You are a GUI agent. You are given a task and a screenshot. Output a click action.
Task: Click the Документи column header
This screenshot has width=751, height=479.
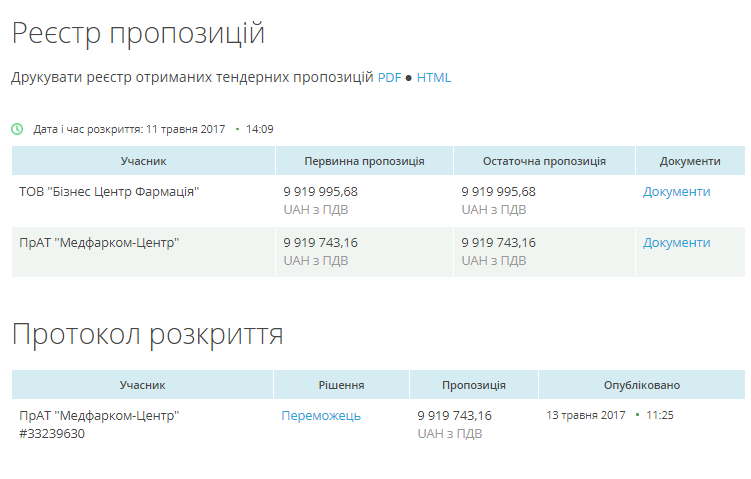[x=690, y=161]
